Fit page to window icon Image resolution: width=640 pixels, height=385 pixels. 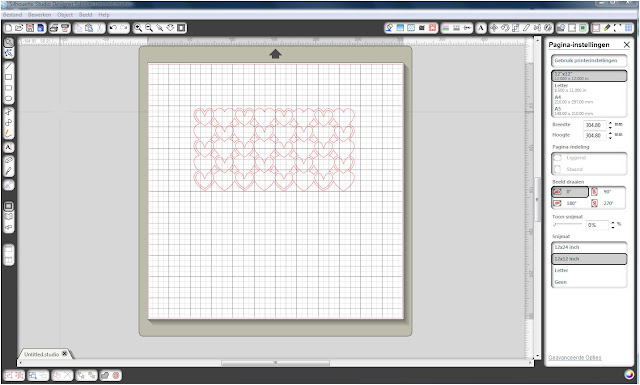181,28
